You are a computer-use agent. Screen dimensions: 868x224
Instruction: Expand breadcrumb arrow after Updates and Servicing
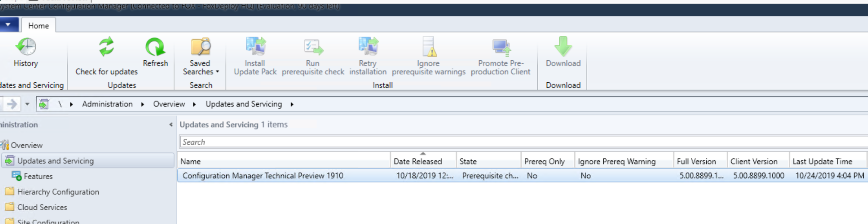tap(292, 104)
